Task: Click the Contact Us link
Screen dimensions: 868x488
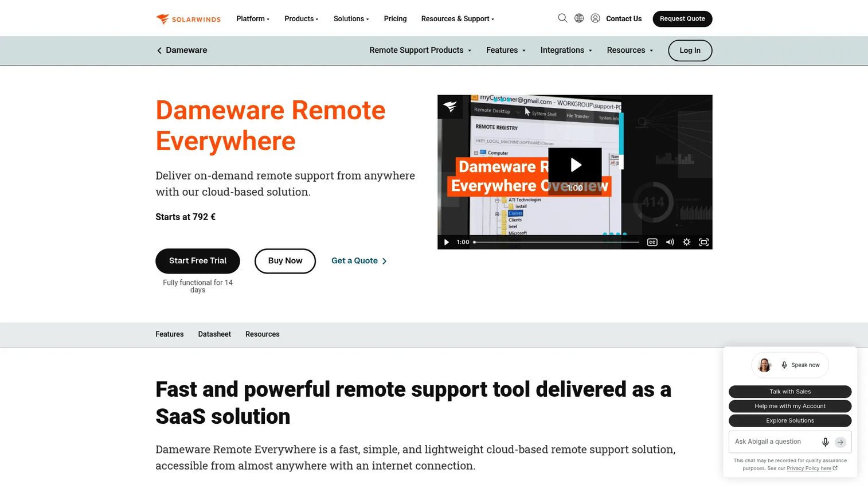Action: pos(624,19)
